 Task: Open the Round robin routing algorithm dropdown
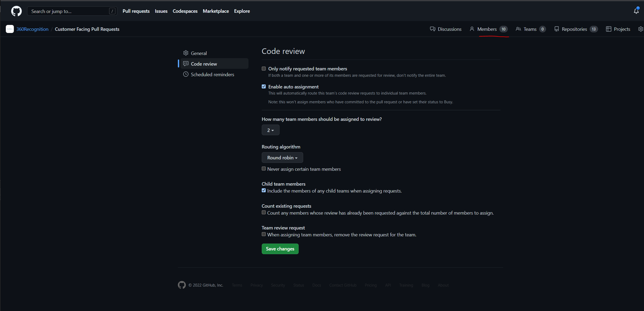coord(282,157)
